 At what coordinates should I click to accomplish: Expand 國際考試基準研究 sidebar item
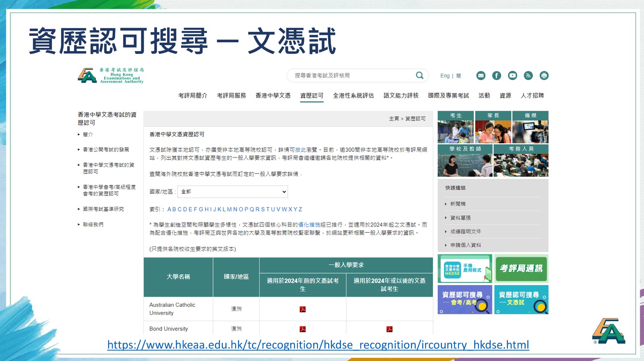[x=103, y=209]
